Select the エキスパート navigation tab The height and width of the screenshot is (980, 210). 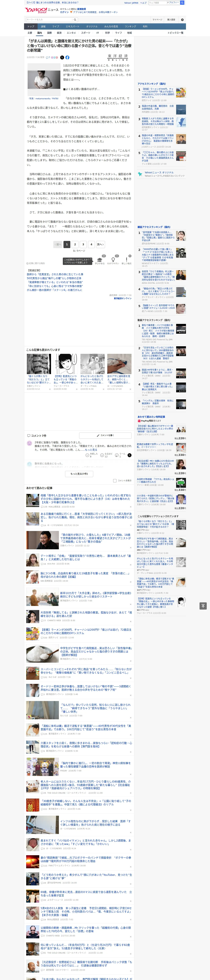[x=72, y=26]
